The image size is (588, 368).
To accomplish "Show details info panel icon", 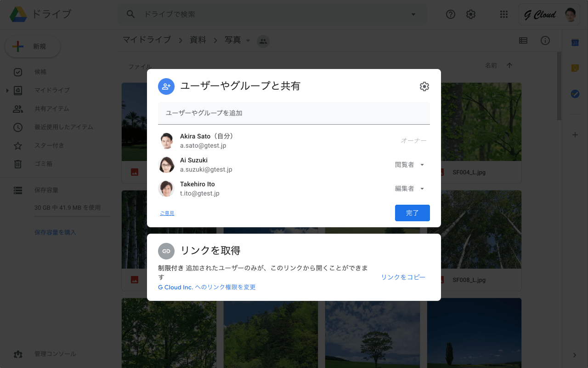I will (545, 40).
